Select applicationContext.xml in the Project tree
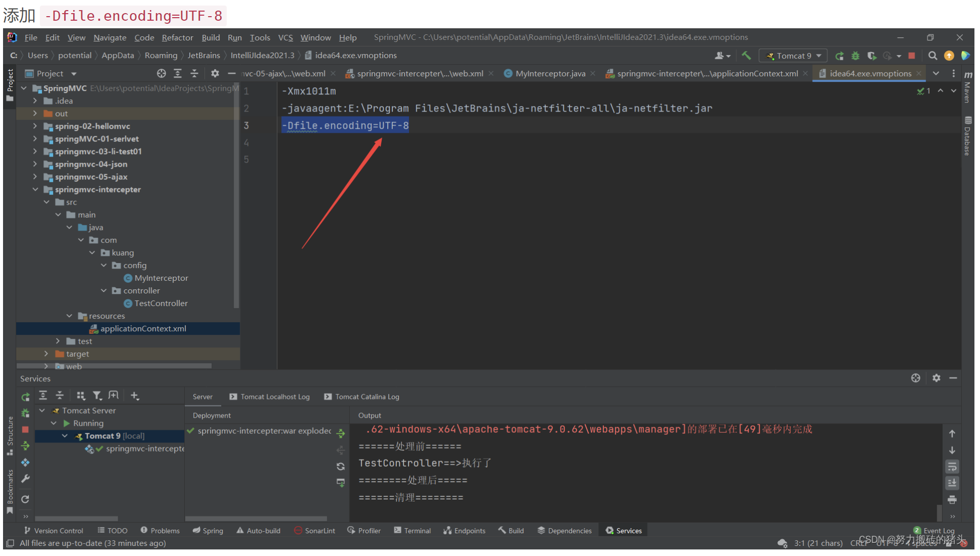The width and height of the screenshot is (980, 556). pos(143,329)
